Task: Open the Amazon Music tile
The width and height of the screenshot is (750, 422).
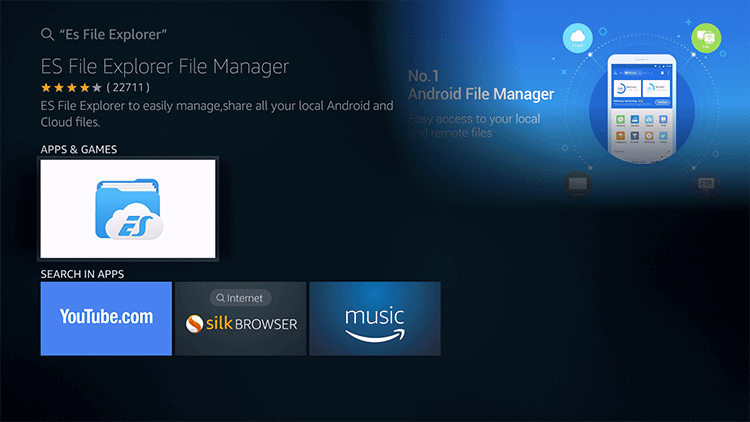Action: tap(375, 318)
